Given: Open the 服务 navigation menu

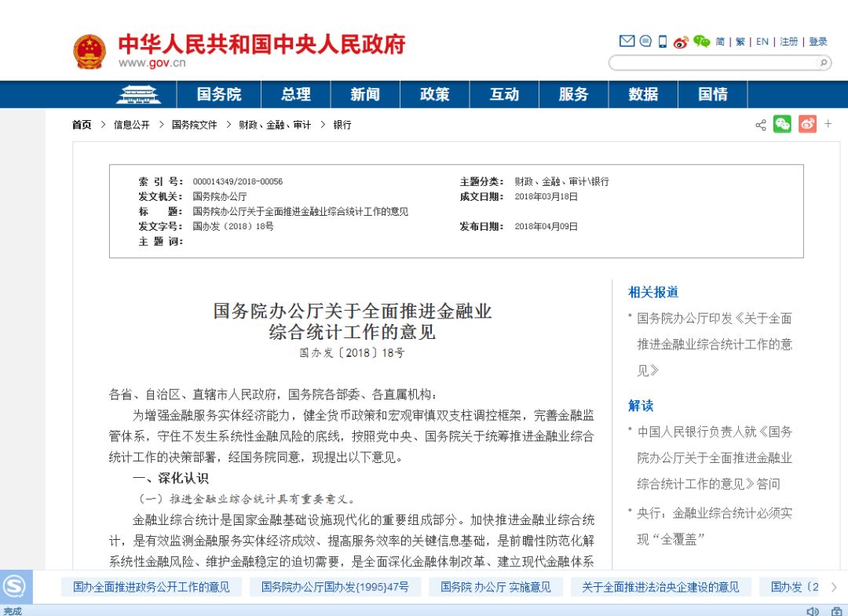Looking at the screenshot, I should [x=574, y=95].
